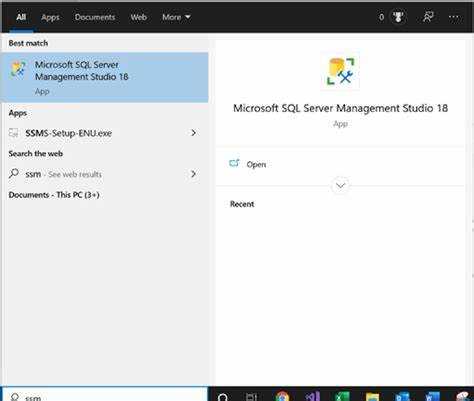The width and height of the screenshot is (474, 401).
Task: Switch to the Documents search tab
Action: point(95,17)
